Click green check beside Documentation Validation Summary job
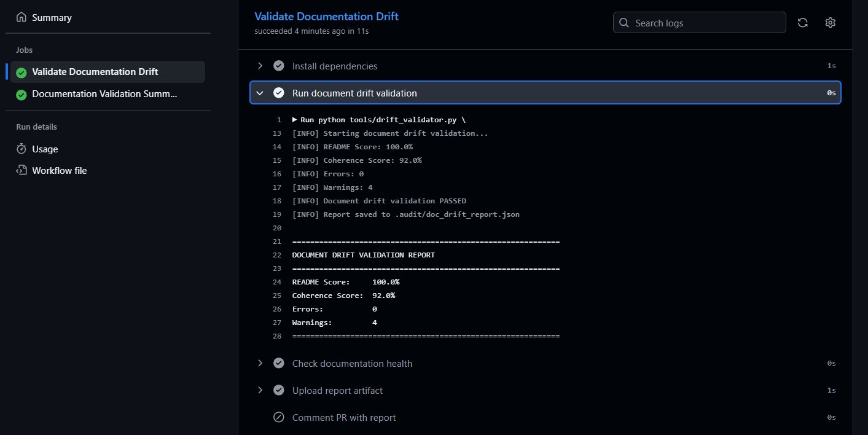The height and width of the screenshot is (435, 868). pyautogui.click(x=22, y=95)
